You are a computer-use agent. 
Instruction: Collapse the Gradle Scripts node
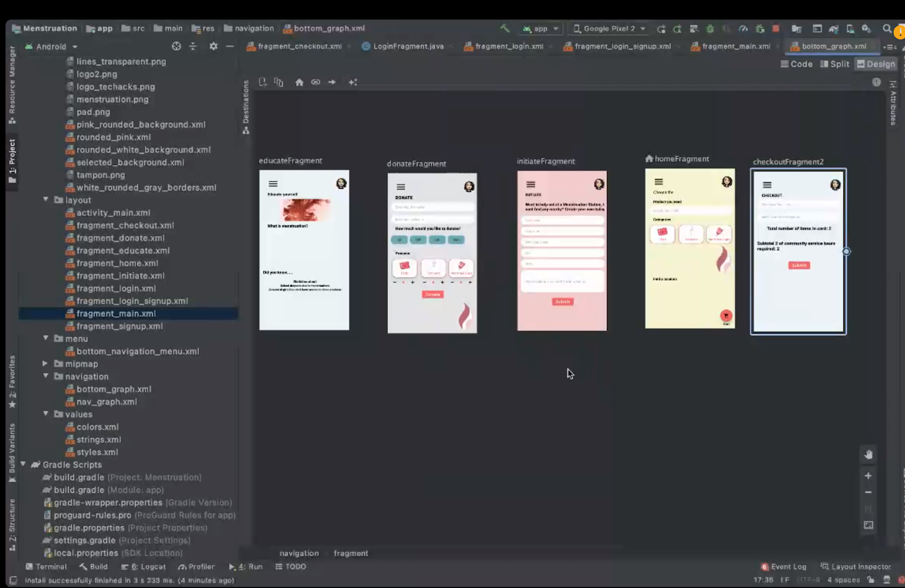[x=24, y=465]
